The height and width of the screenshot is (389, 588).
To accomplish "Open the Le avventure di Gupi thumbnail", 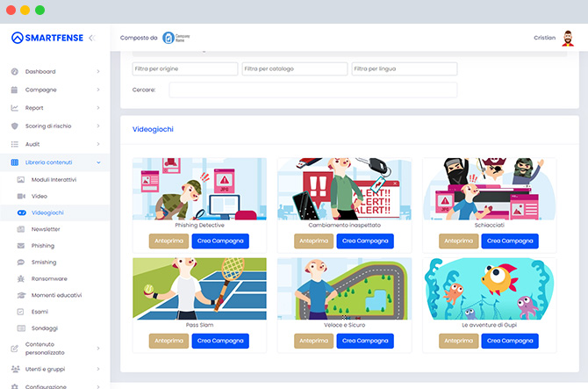I will point(490,289).
